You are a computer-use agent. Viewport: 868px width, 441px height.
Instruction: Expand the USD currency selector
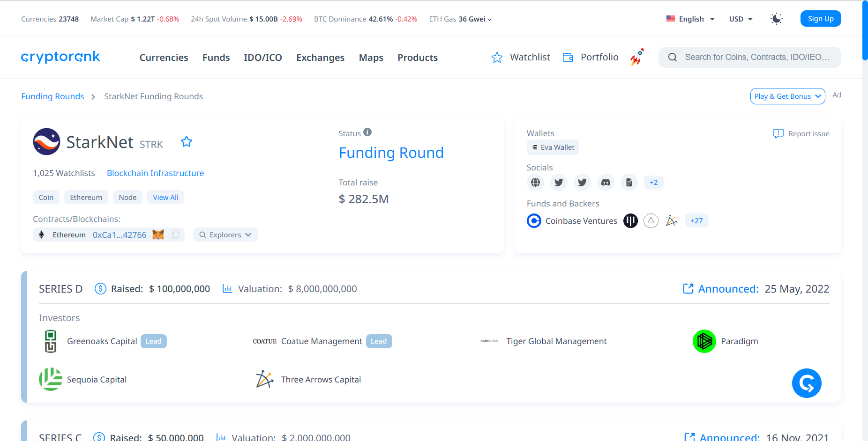(x=741, y=19)
